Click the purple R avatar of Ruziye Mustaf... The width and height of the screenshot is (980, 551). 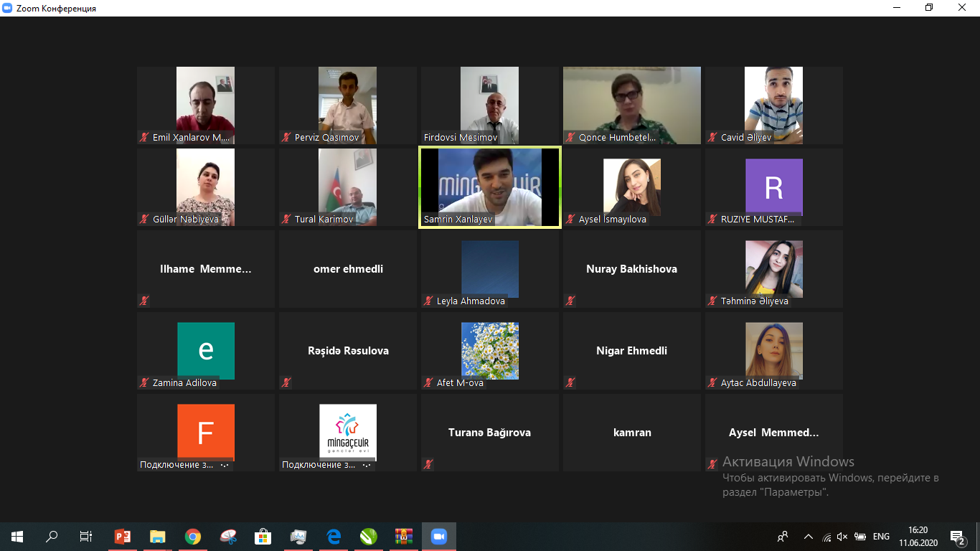click(773, 187)
